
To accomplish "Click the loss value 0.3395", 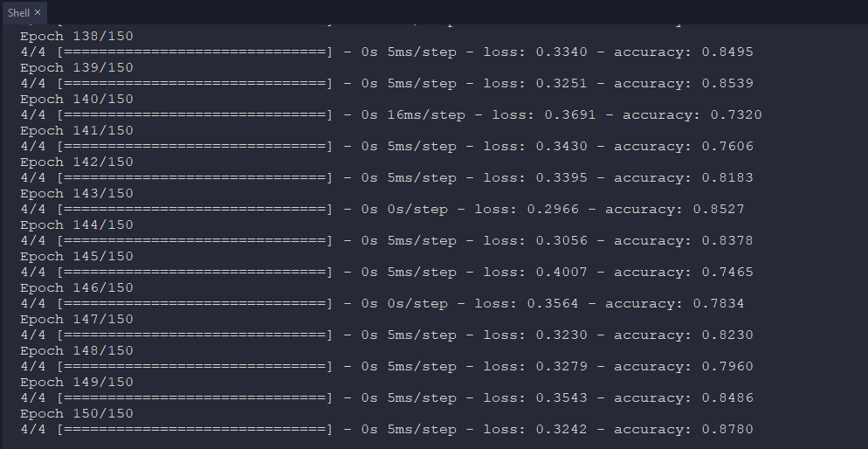I will pyautogui.click(x=561, y=177).
